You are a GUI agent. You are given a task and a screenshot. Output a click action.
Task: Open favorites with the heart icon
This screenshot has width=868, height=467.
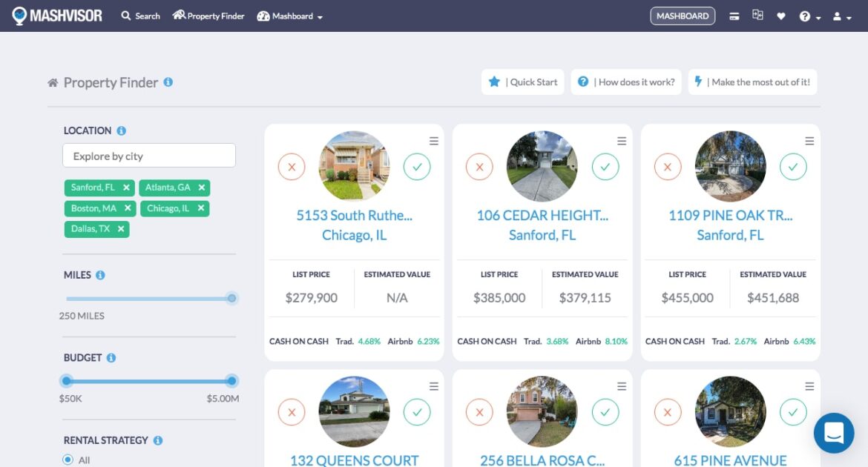coord(781,16)
